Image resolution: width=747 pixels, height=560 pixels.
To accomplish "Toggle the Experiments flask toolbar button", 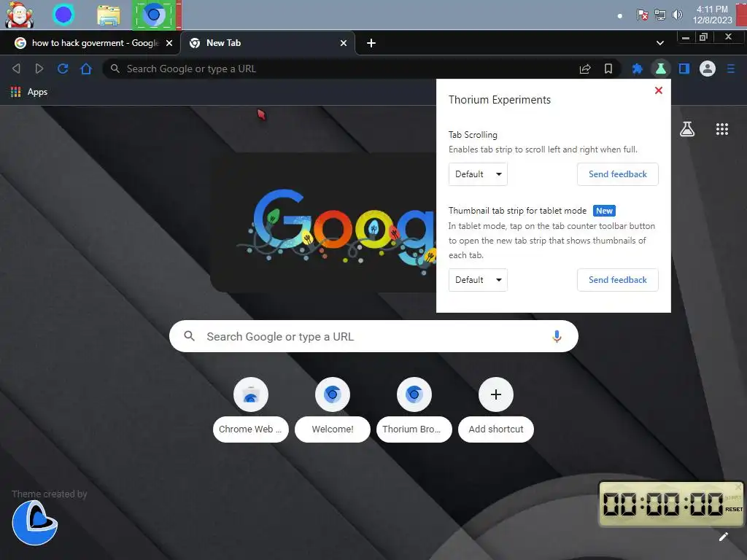I will pos(661,69).
